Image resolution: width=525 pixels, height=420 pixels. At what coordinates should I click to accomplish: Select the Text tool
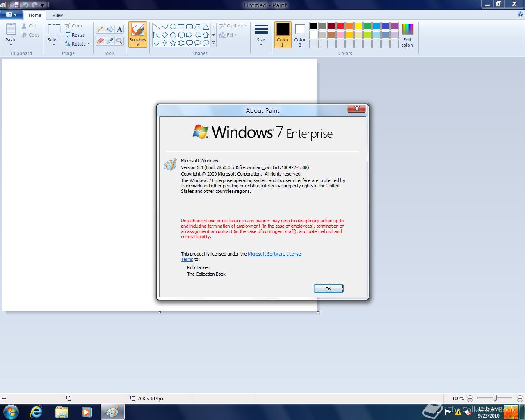(119, 30)
